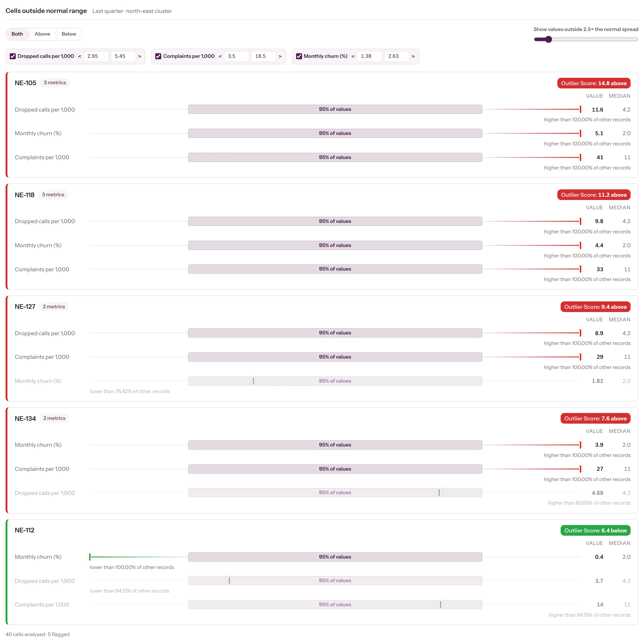The height and width of the screenshot is (644, 644).
Task: Click the Outlier Score 11.2 above badge
Action: coord(594,195)
